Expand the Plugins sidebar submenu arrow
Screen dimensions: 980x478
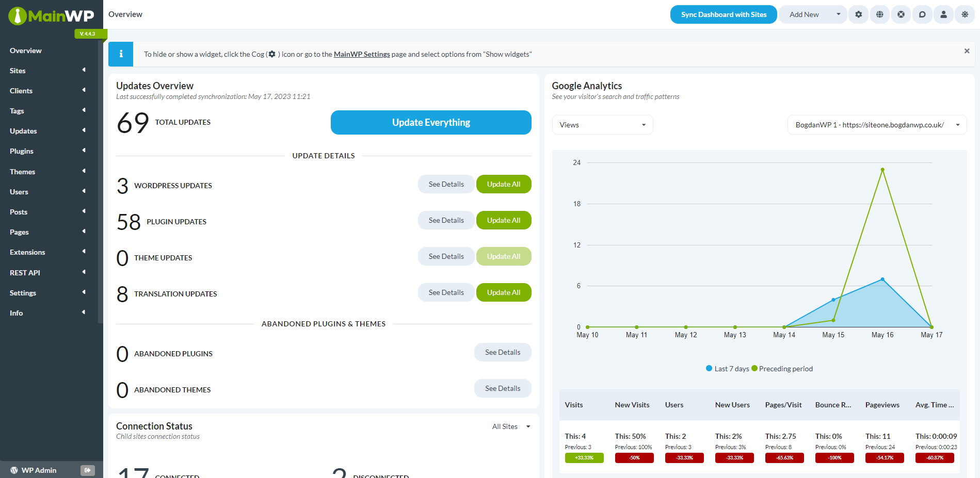(x=84, y=151)
